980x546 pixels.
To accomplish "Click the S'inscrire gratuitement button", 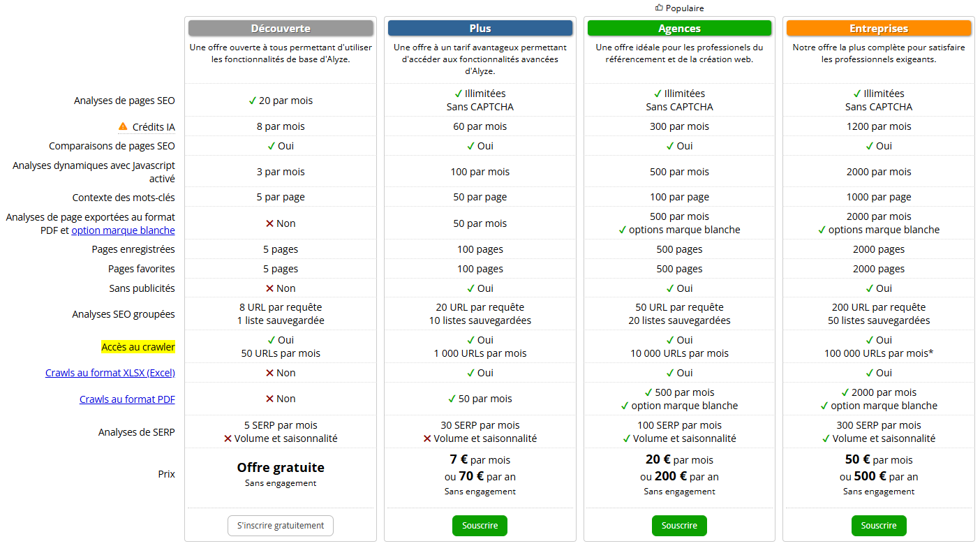I will [281, 526].
